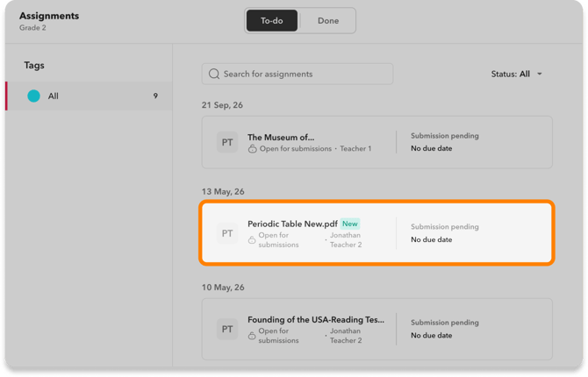
Task: Click No due date on The Museum of... card
Action: (431, 148)
